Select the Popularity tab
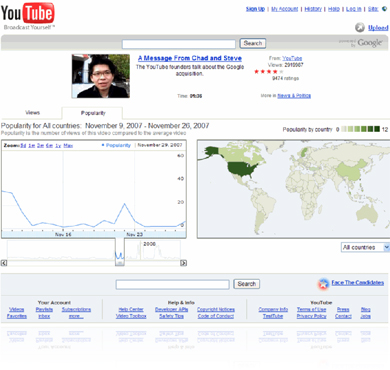This screenshot has height=370, width=390. [93, 113]
